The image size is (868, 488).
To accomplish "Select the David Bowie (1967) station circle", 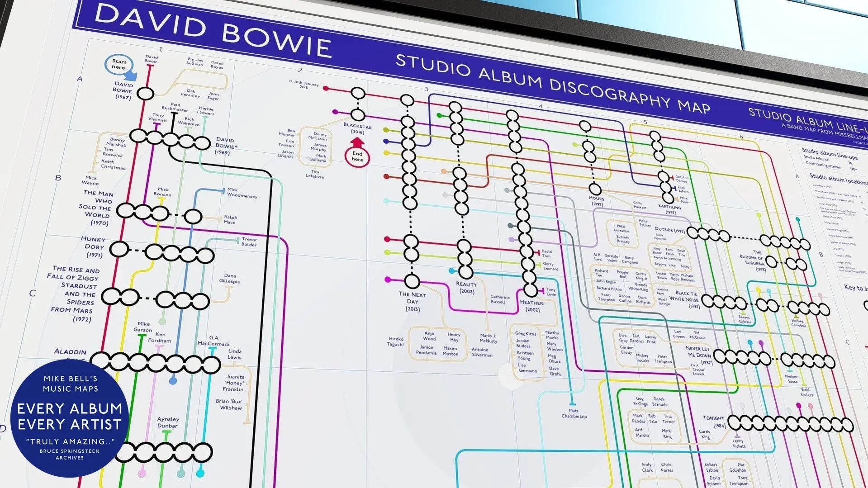I will click(x=145, y=94).
